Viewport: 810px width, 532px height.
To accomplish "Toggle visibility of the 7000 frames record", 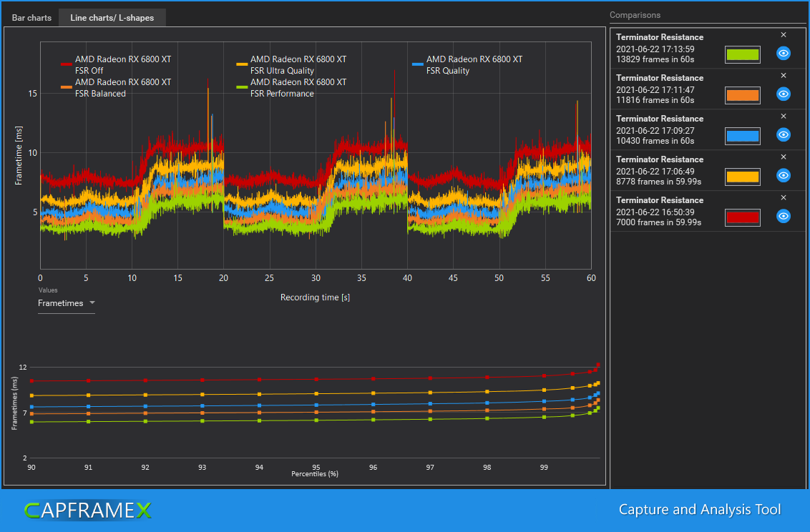I will tap(783, 216).
